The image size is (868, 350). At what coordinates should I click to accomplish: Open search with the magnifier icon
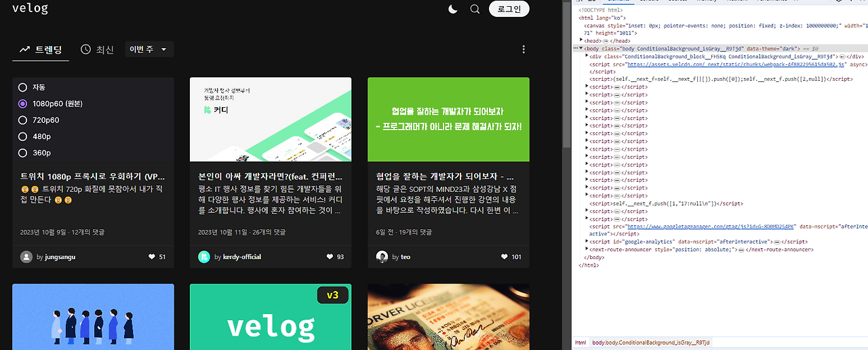(x=475, y=9)
